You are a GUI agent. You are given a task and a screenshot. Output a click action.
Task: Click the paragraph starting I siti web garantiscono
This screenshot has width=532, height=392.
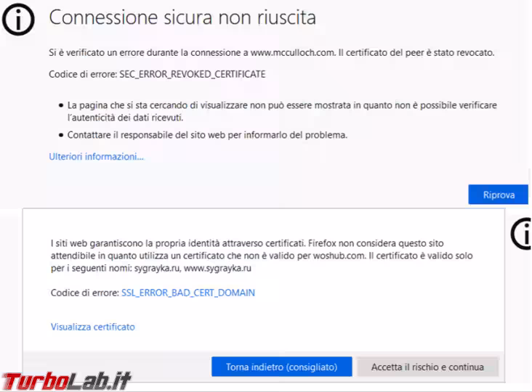point(262,256)
